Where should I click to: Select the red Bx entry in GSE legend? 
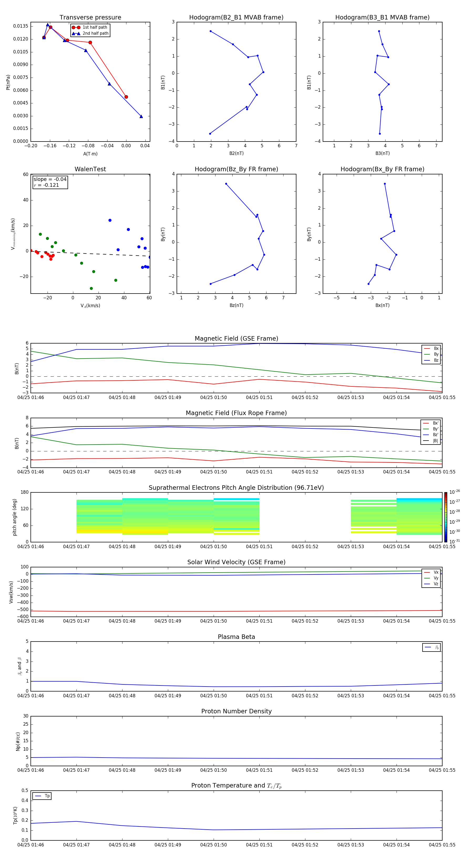tap(431, 349)
